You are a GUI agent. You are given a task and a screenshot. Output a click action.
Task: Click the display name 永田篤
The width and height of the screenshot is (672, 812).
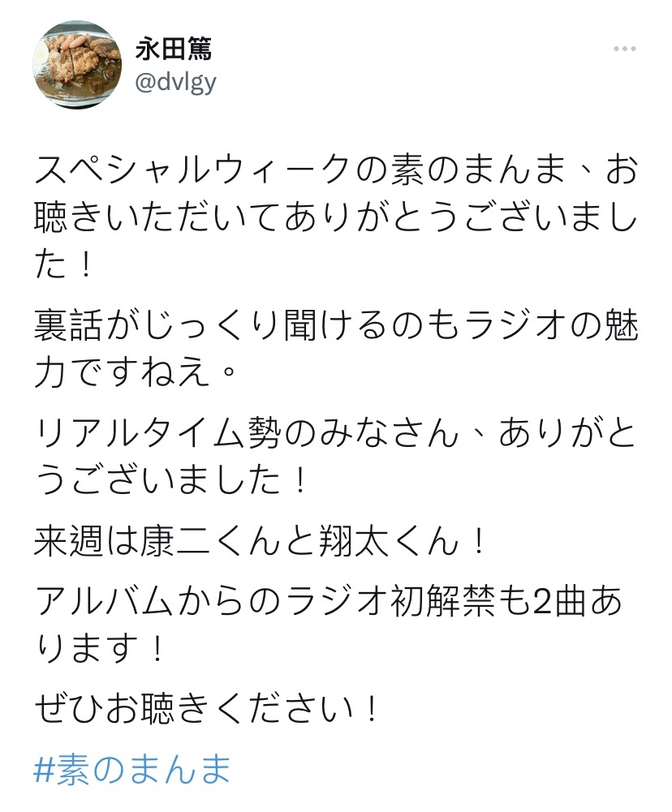click(x=174, y=49)
